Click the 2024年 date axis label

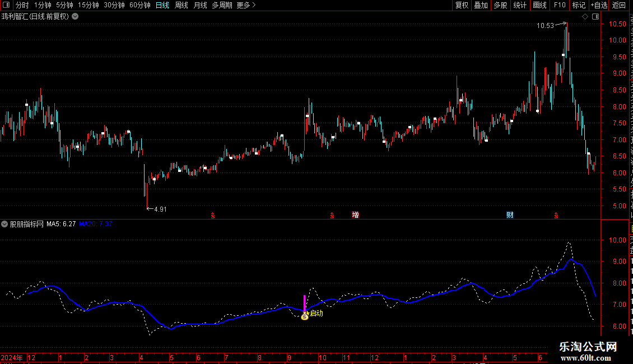12,357
